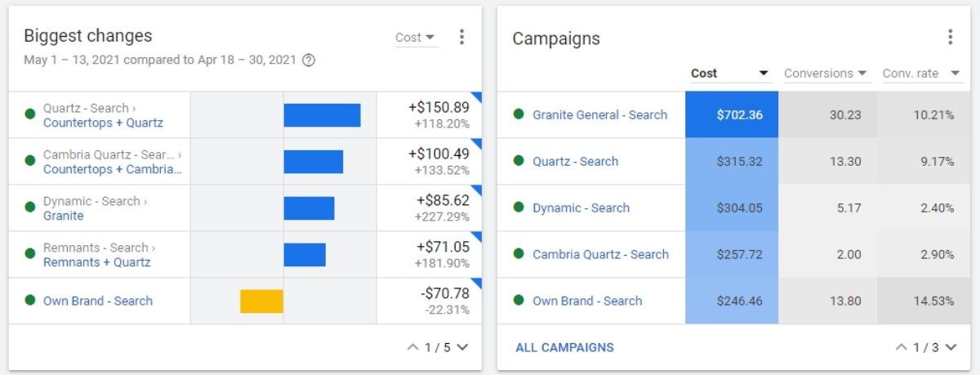The height and width of the screenshot is (375, 980).
Task: Open Conversions column dropdown
Action: click(x=862, y=74)
